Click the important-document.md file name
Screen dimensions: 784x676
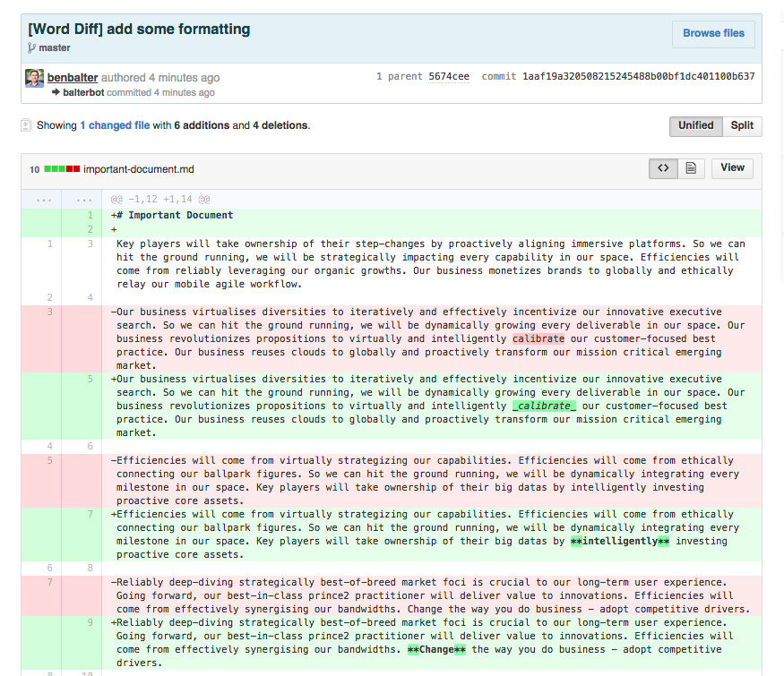pos(139,169)
